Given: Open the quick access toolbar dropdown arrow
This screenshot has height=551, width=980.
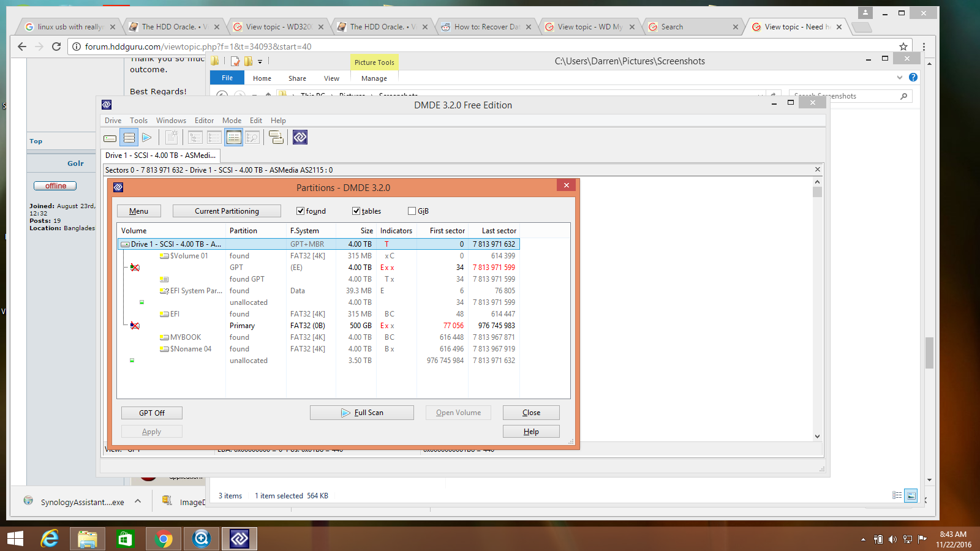Looking at the screenshot, I should point(260,62).
